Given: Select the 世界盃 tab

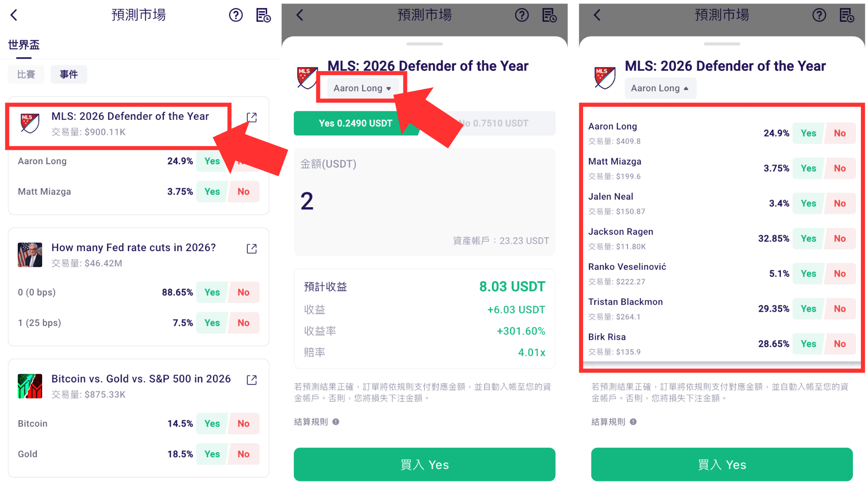Looking at the screenshot, I should [x=24, y=45].
